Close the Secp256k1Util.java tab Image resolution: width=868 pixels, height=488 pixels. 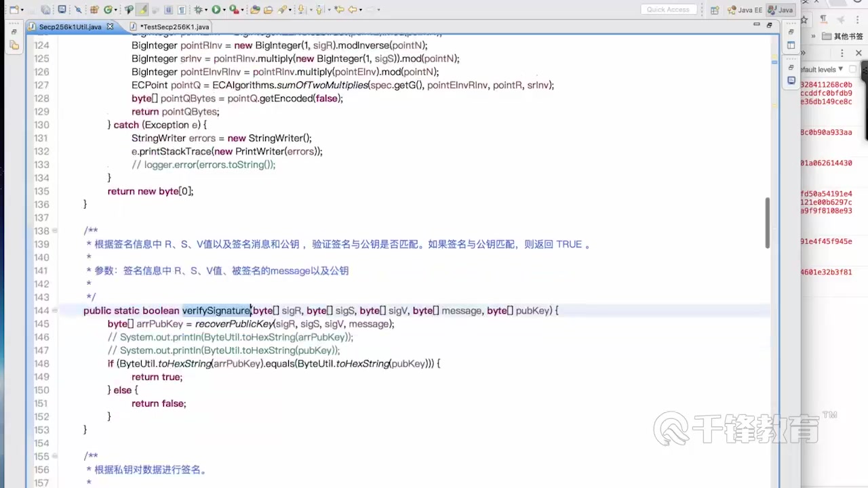(x=111, y=26)
